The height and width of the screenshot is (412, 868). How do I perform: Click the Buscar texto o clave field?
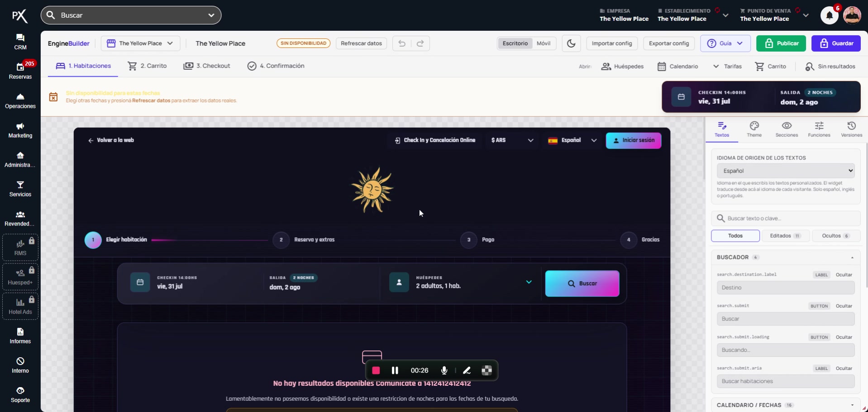pos(786,219)
